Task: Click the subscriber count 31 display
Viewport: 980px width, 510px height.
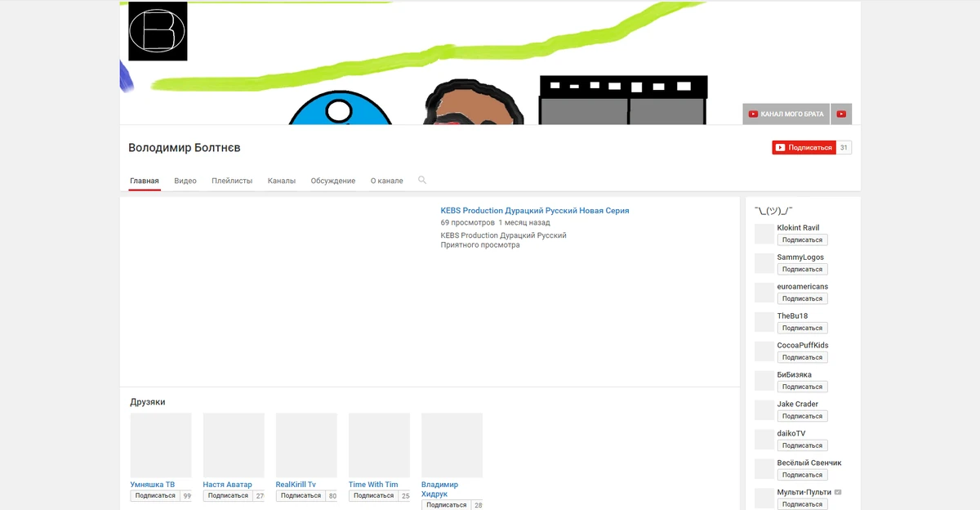Action: tap(845, 147)
